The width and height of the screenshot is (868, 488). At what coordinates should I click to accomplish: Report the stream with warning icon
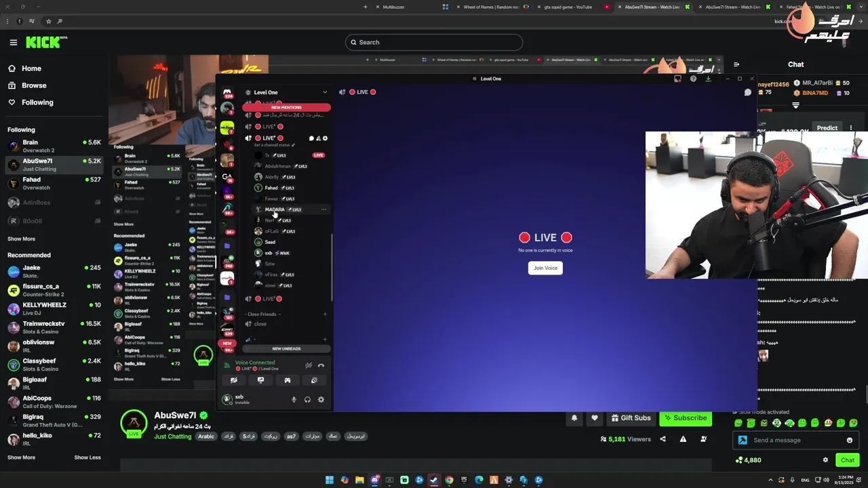pyautogui.click(x=683, y=439)
